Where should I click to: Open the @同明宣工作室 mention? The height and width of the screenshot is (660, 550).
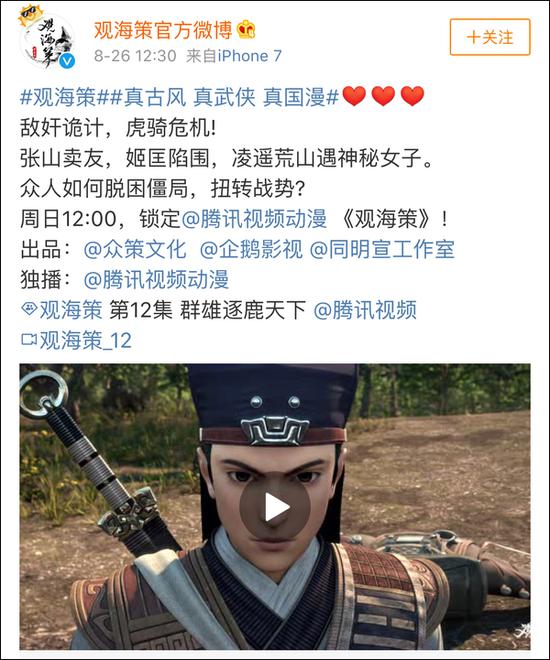(382, 249)
